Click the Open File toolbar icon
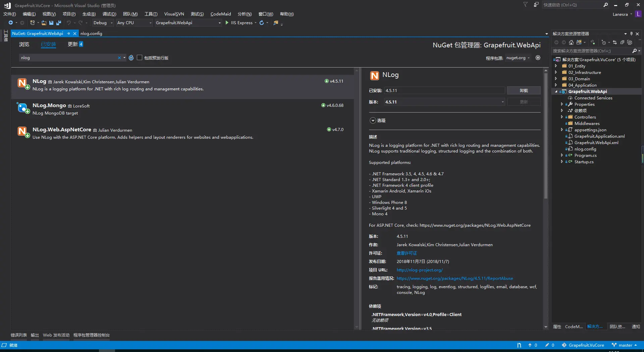 (x=44, y=23)
